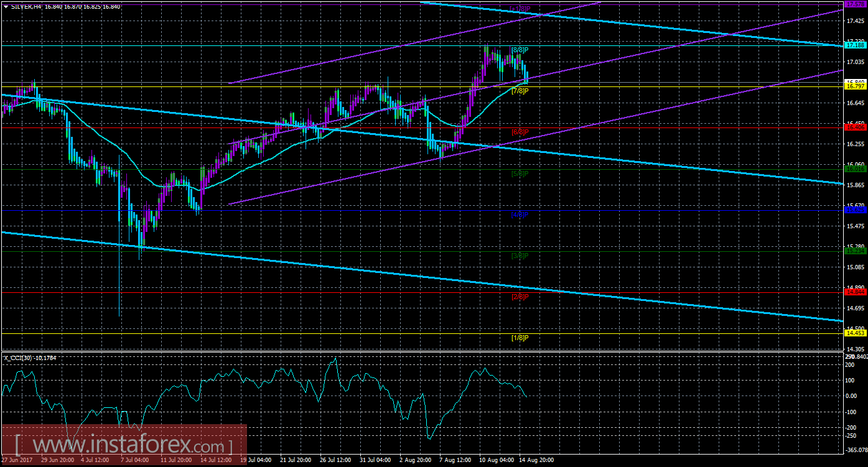The width and height of the screenshot is (868, 467).
Task: Click -250 on the CCI scale
Action: [852, 437]
